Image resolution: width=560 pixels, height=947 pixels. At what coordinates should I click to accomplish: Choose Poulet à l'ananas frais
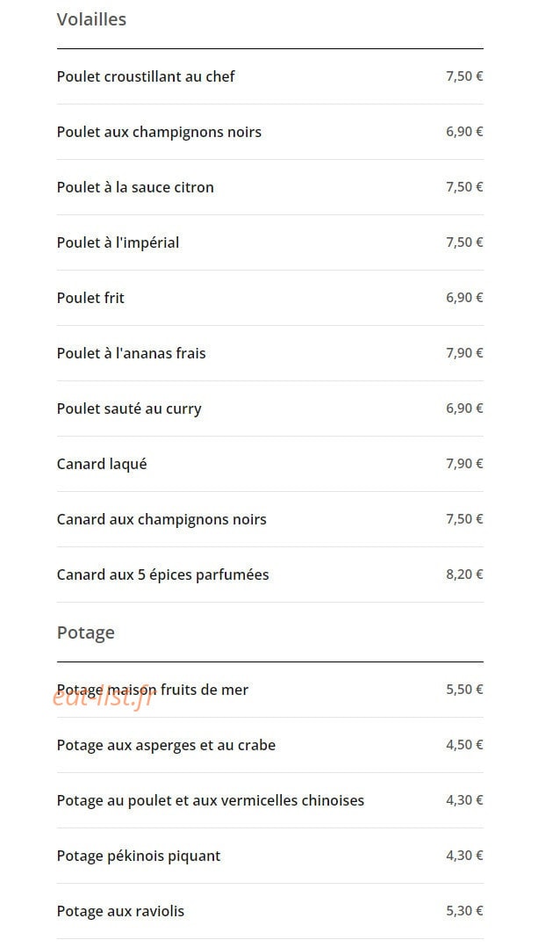[269, 353]
